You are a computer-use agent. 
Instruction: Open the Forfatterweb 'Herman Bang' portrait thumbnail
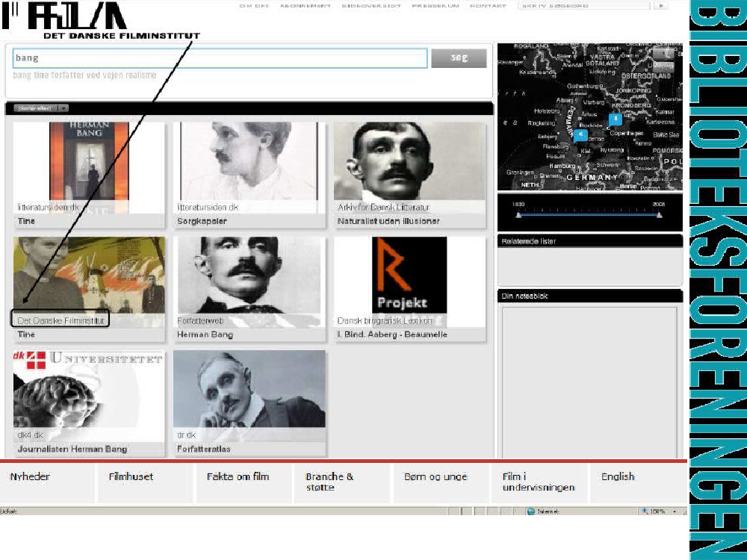click(249, 276)
